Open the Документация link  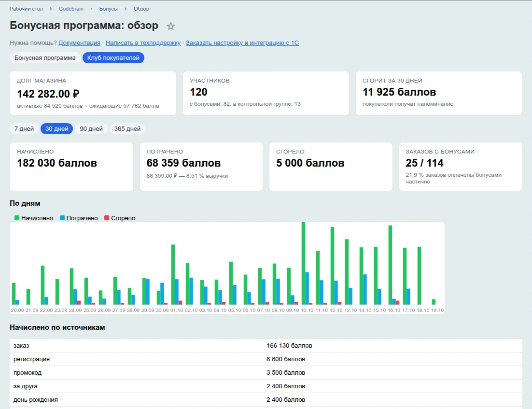[79, 43]
